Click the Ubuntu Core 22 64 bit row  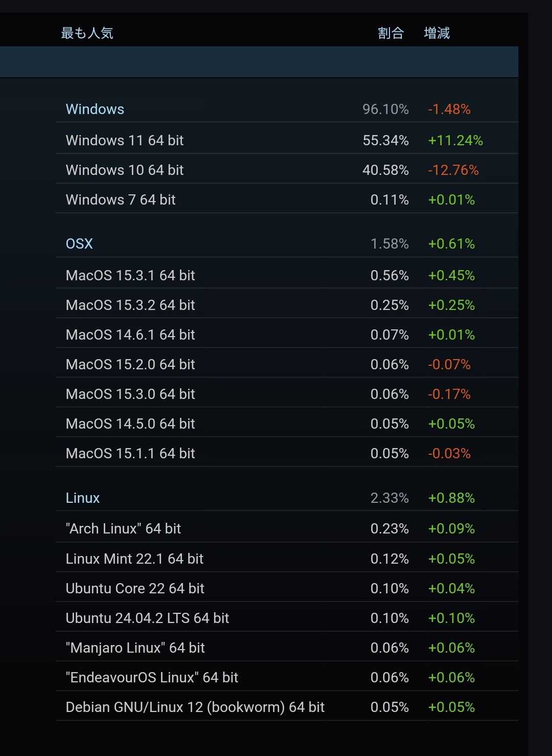click(135, 589)
